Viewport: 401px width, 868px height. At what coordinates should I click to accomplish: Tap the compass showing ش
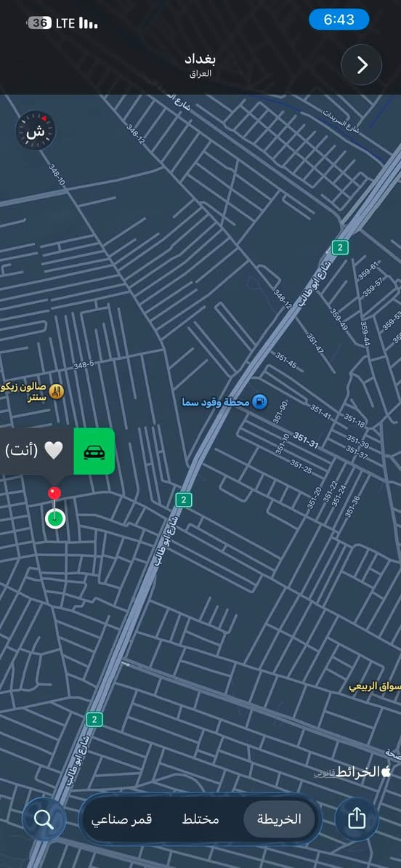[36, 131]
